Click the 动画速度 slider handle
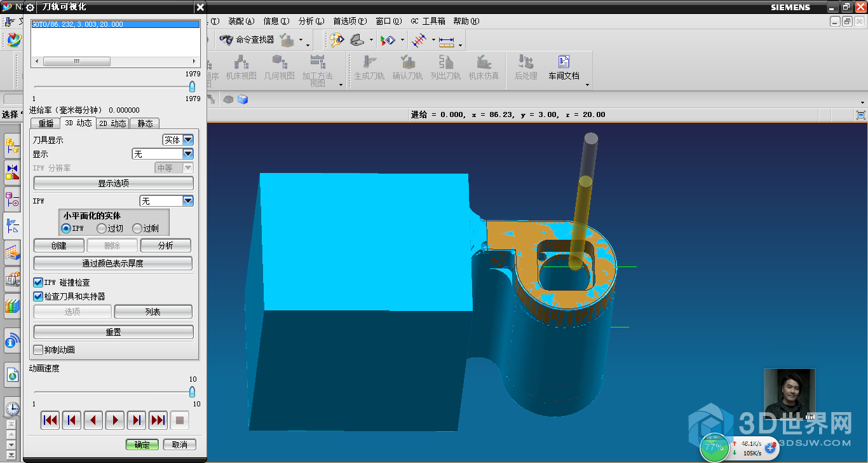 (x=192, y=392)
